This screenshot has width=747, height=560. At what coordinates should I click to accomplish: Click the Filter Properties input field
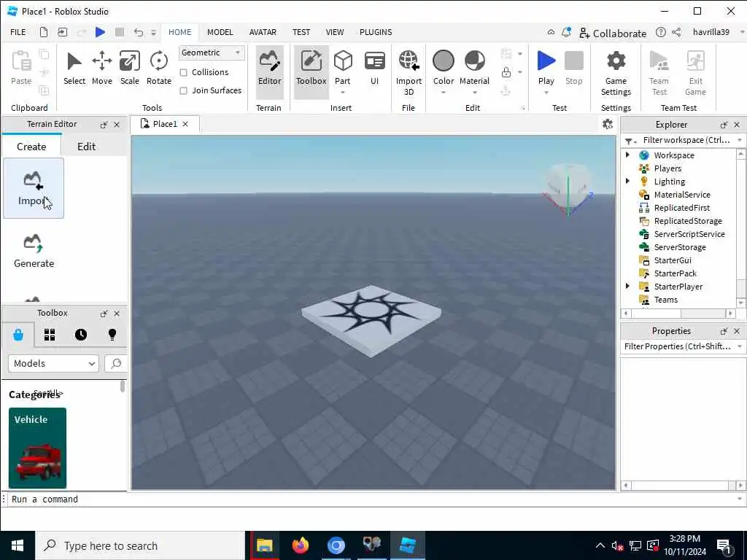click(678, 346)
